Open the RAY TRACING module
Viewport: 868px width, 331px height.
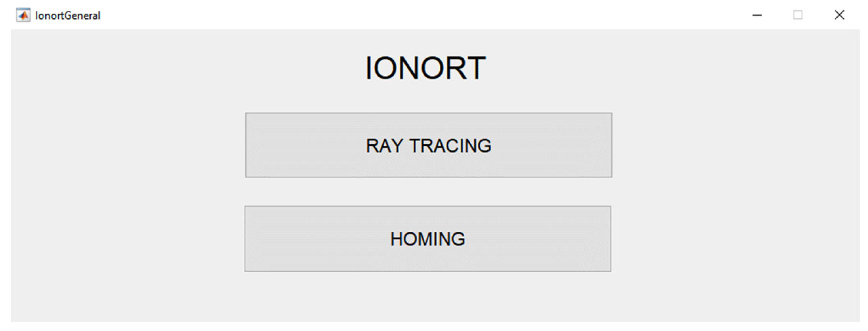pos(428,145)
